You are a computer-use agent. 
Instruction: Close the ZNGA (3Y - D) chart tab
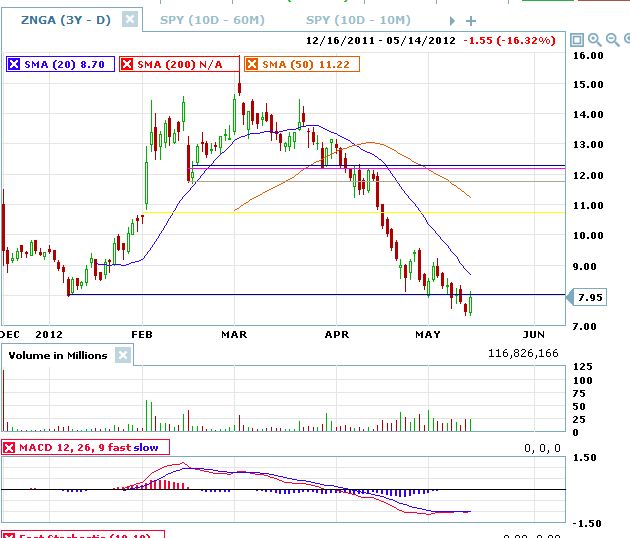[x=130, y=19]
